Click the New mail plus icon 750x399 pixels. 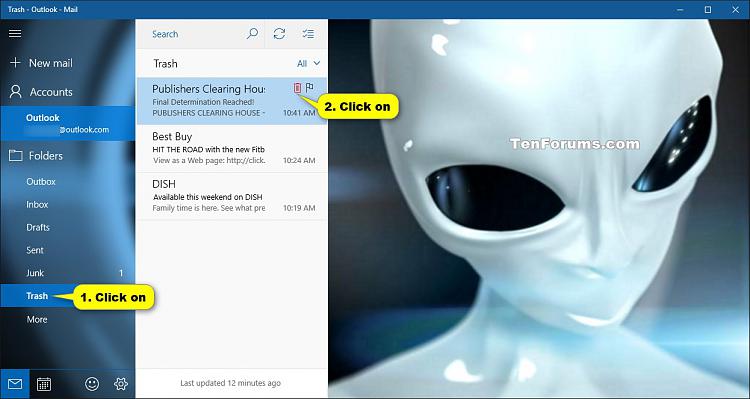[15, 63]
